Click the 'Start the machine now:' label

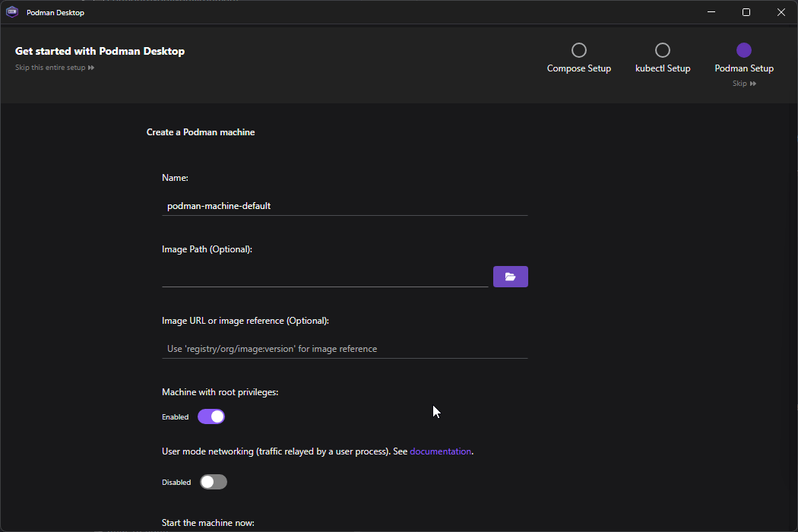coord(207,523)
